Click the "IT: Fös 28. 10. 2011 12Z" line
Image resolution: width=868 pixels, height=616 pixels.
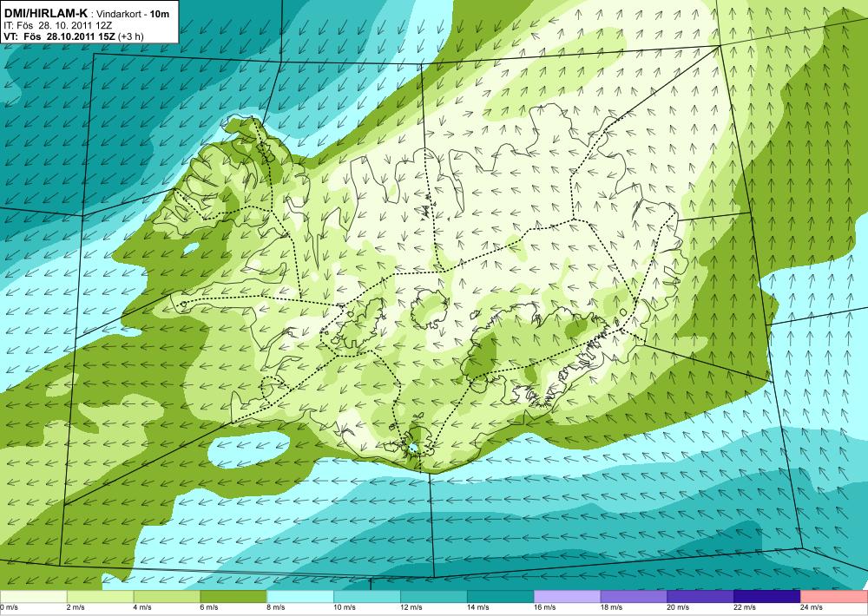point(57,25)
